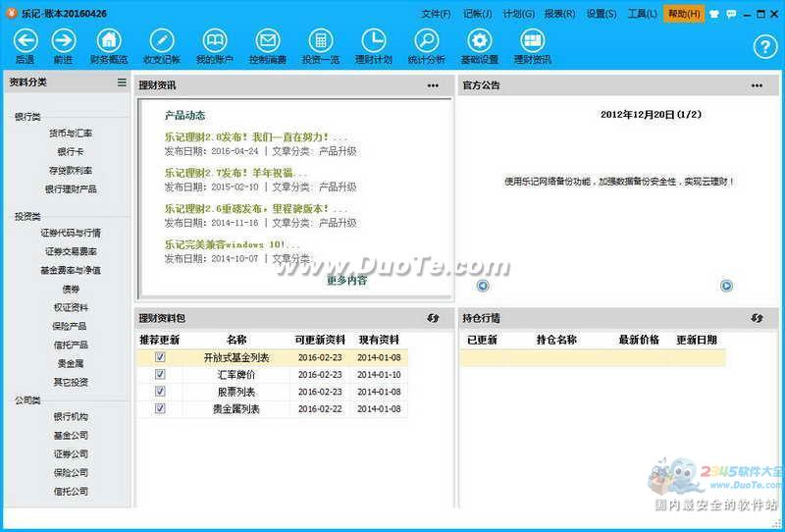The height and width of the screenshot is (532, 785).
Task: Open the 文件(F) menu
Action: click(x=436, y=14)
